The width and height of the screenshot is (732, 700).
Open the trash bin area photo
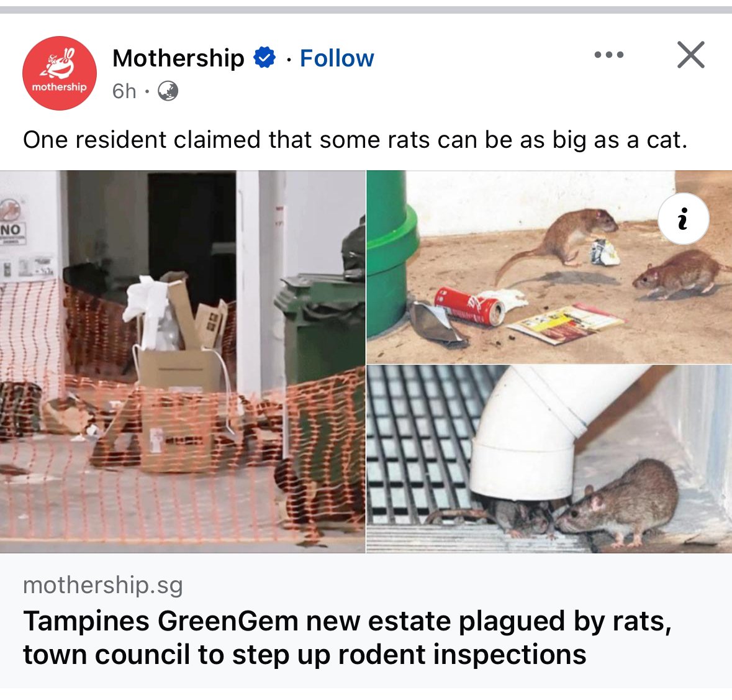[x=183, y=361]
